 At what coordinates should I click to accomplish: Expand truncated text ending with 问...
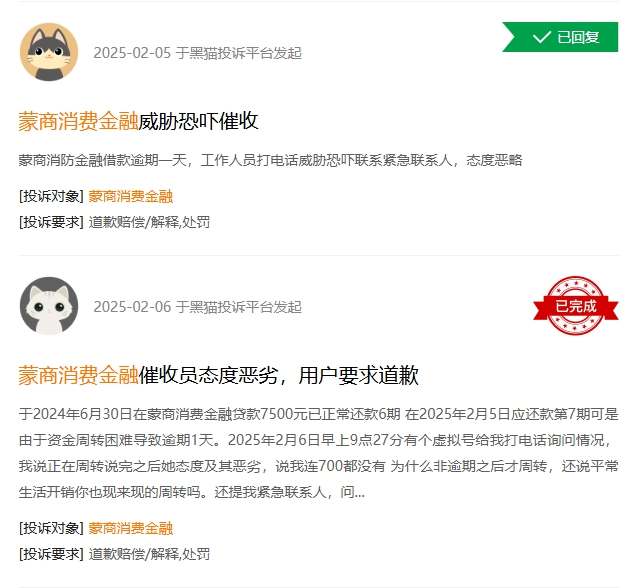[x=353, y=492]
